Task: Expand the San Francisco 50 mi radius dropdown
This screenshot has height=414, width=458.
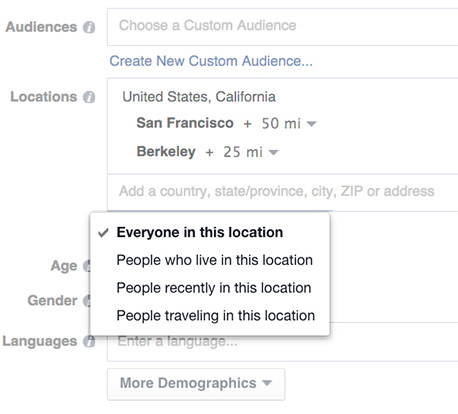Action: coord(311,124)
